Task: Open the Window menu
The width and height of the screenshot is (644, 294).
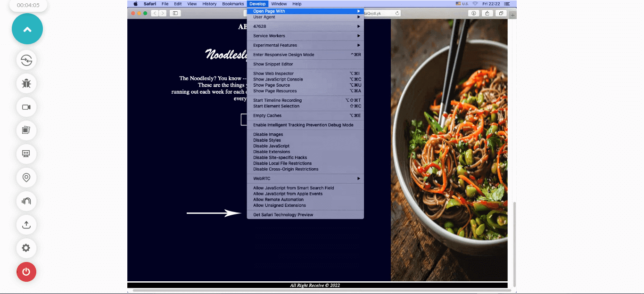Action: click(x=279, y=4)
